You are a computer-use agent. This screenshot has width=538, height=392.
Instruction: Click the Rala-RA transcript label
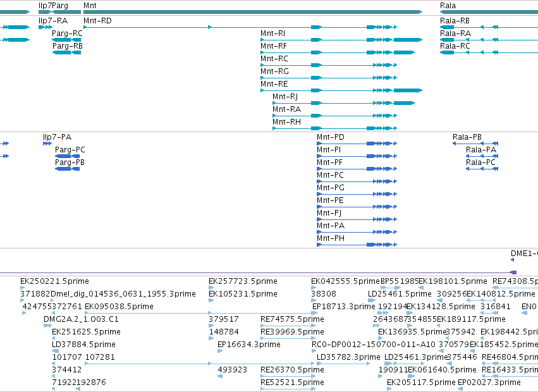pos(455,34)
